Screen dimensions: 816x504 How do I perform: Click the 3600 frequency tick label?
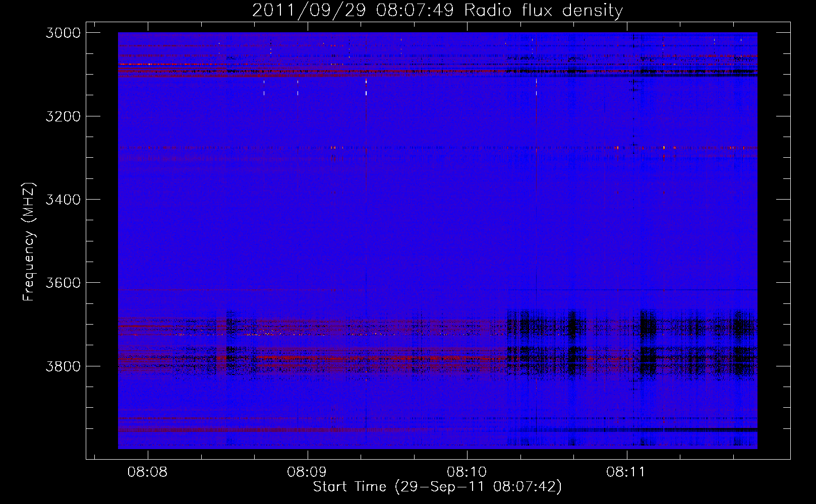[x=63, y=283]
